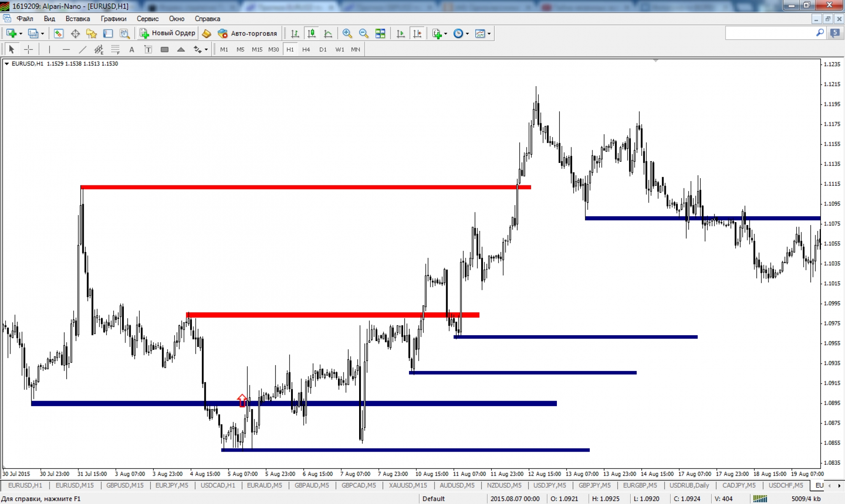Click the zoom out magnifier icon
The width and height of the screenshot is (845, 504).
point(363,33)
